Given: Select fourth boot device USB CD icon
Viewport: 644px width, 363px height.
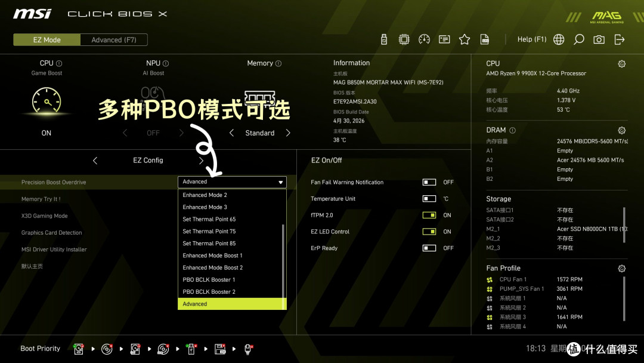Looking at the screenshot, I should tap(163, 349).
